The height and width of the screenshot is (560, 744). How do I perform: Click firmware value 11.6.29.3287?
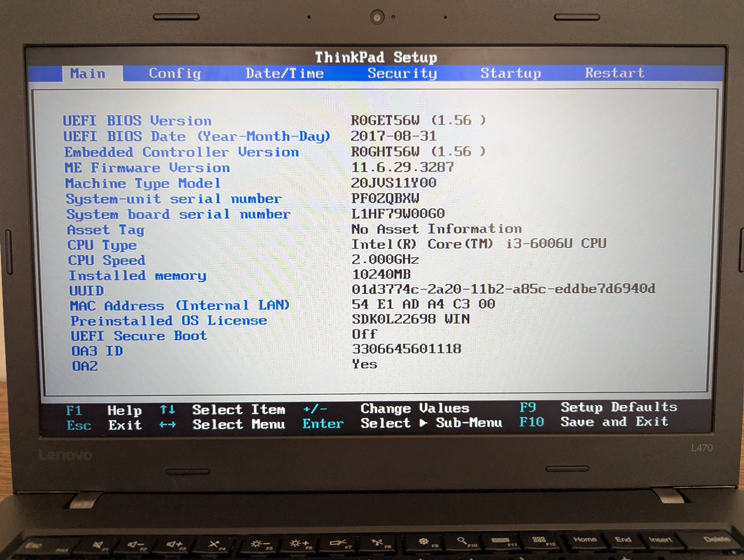tap(403, 167)
